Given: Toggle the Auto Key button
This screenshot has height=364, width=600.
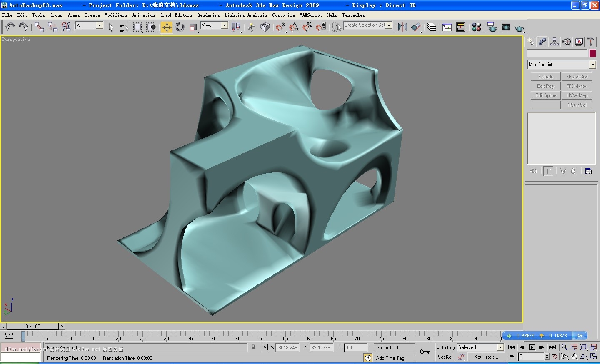Looking at the screenshot, I should (x=445, y=348).
